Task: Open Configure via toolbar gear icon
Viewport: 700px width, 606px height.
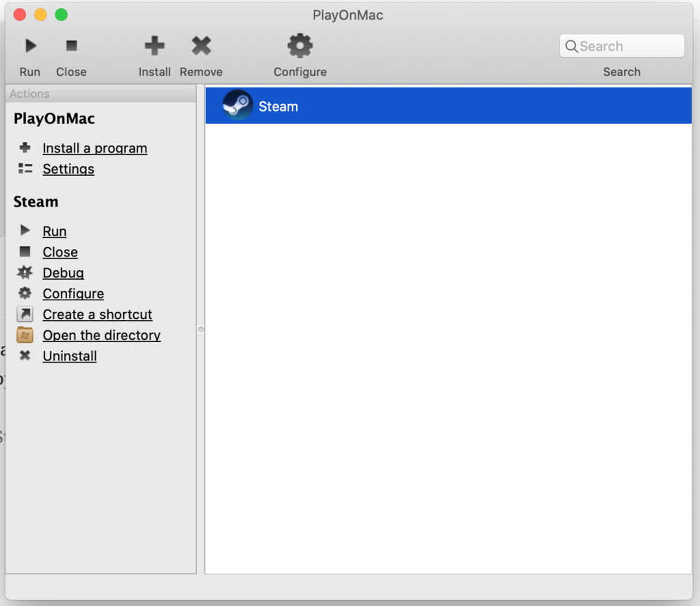Action: [x=300, y=46]
